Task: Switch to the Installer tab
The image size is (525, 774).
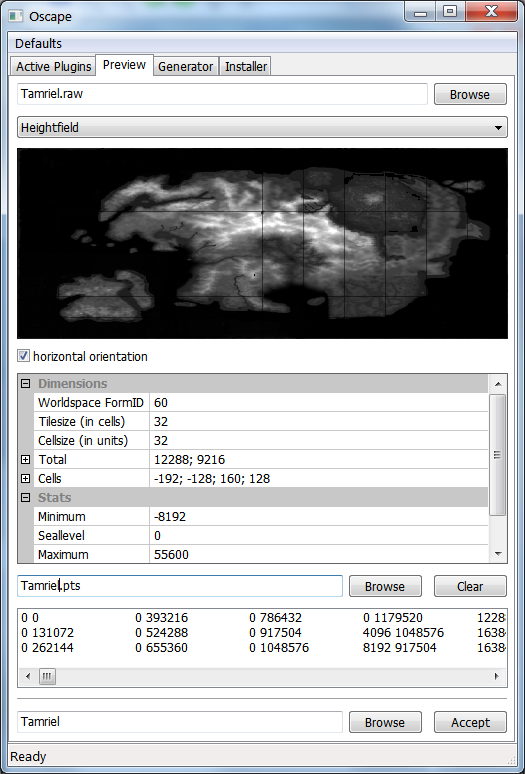Action: (x=246, y=67)
